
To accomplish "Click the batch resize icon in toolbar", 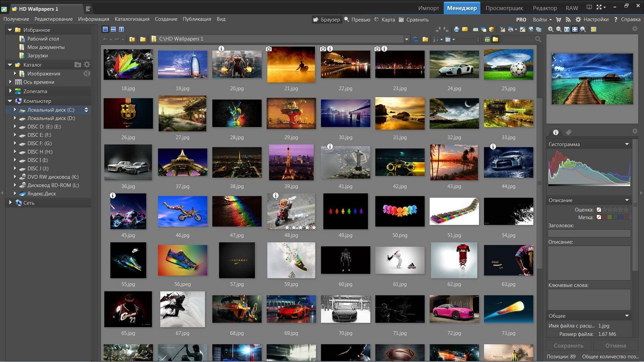I will click(x=522, y=29).
